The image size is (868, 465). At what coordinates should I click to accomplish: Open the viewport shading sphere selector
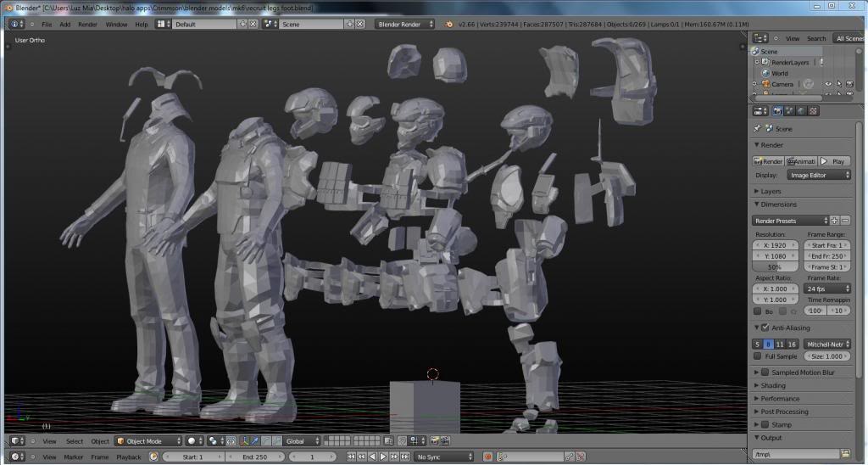coord(194,441)
